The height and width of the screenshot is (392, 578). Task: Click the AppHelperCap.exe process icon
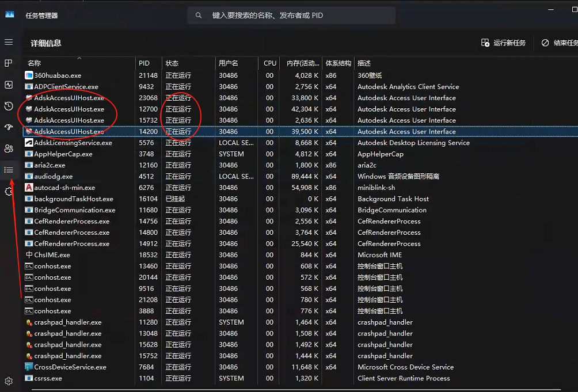(x=29, y=154)
